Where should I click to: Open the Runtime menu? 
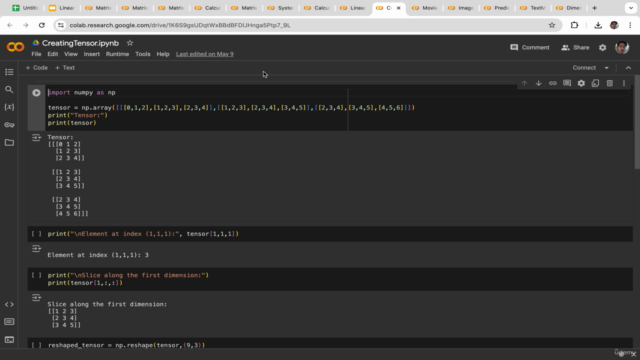point(117,54)
